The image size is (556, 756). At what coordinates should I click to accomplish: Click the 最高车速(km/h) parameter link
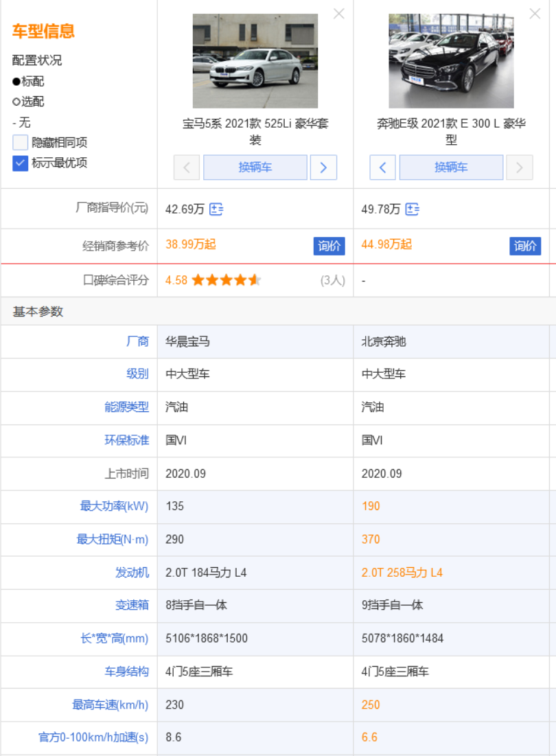tap(111, 705)
